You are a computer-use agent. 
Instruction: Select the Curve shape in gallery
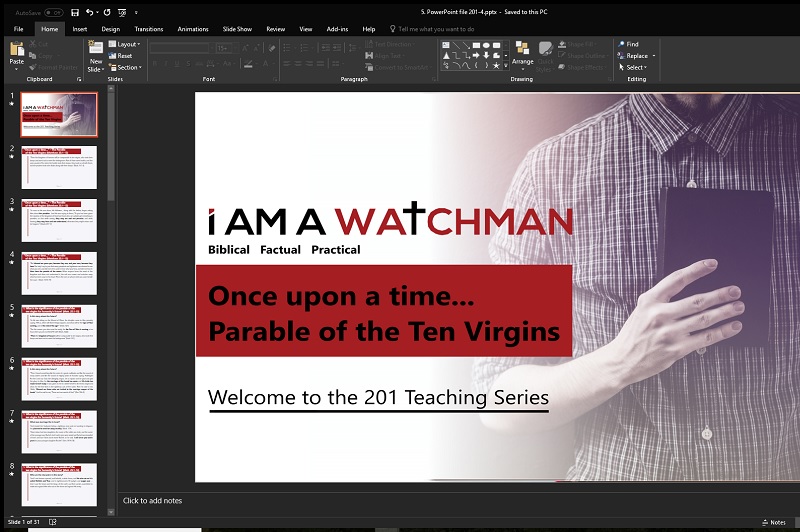[x=466, y=65]
